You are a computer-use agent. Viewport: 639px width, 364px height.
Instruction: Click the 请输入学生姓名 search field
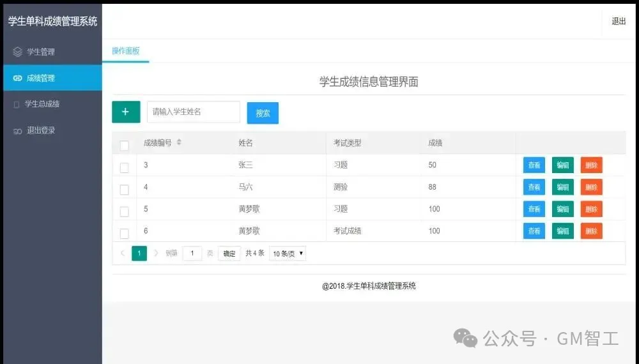click(193, 112)
